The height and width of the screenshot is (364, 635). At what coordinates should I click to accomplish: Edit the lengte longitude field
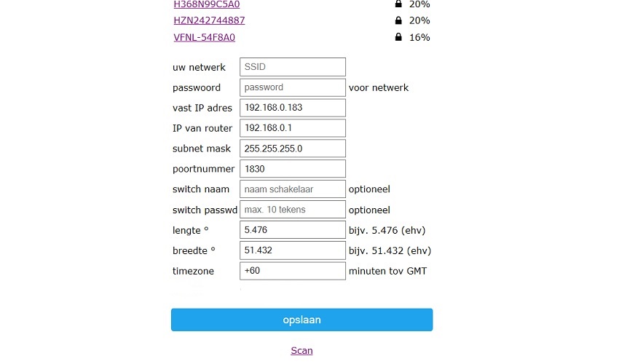pyautogui.click(x=292, y=230)
